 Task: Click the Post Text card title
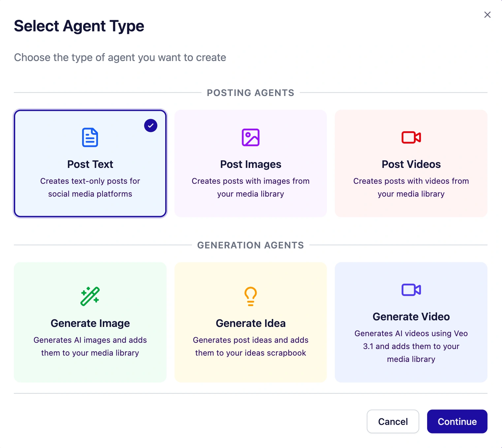point(90,164)
